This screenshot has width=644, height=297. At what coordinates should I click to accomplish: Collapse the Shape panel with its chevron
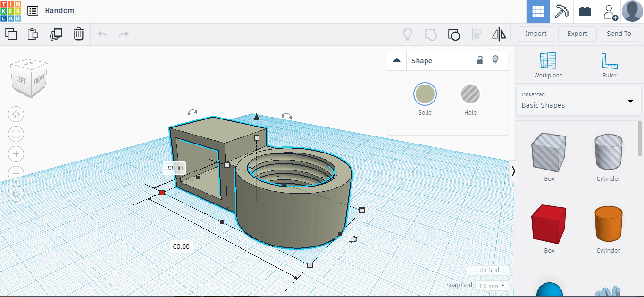pyautogui.click(x=397, y=60)
